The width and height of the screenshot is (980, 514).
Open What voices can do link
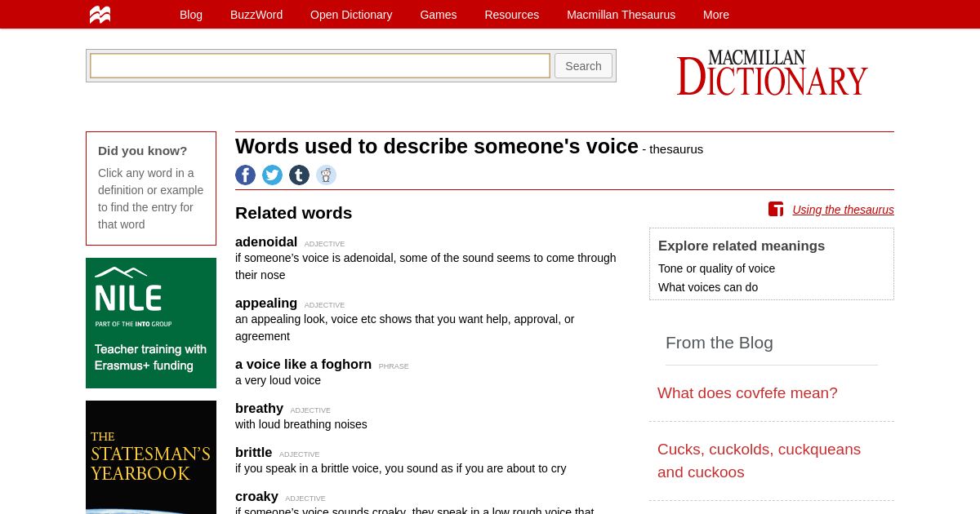pyautogui.click(x=708, y=287)
